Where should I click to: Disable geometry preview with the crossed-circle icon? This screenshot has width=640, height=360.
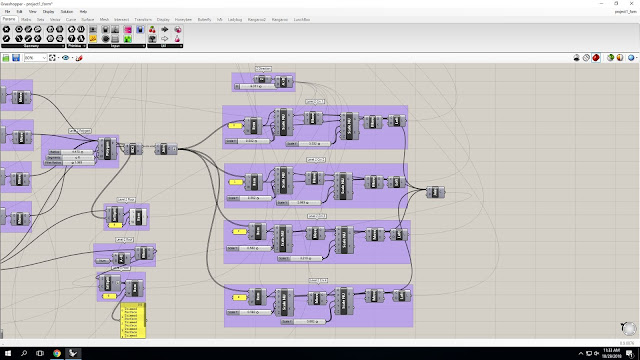(586, 58)
